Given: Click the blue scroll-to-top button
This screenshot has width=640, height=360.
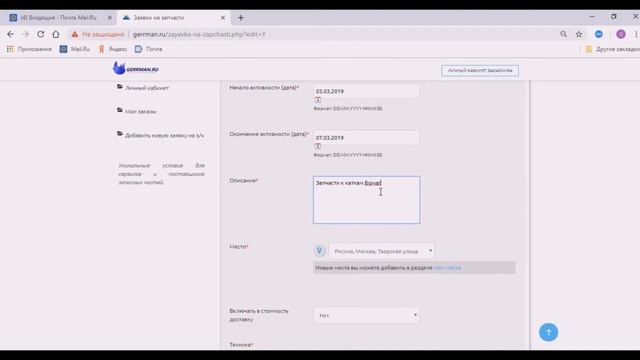Looking at the screenshot, I should coord(548,332).
